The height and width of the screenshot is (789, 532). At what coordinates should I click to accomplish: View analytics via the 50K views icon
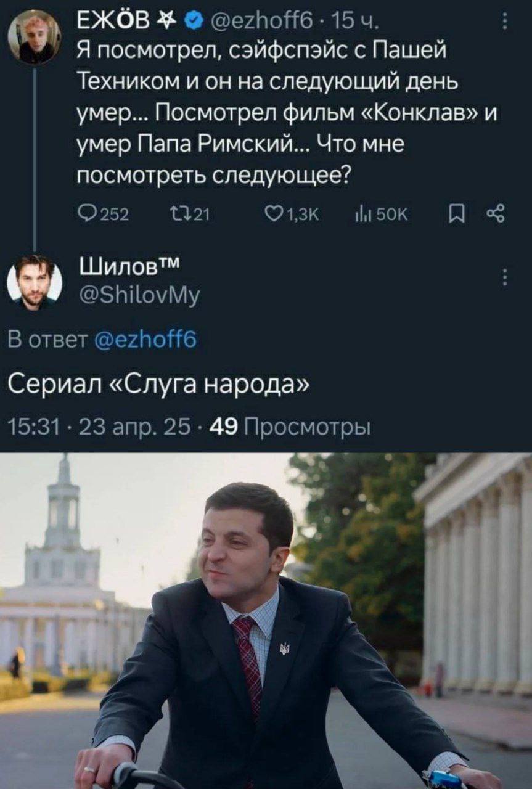tap(361, 214)
